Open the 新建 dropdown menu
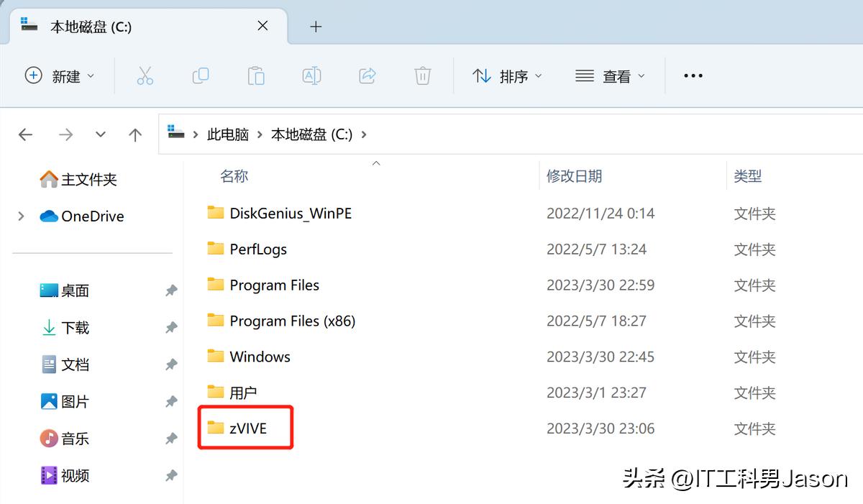 [x=60, y=75]
